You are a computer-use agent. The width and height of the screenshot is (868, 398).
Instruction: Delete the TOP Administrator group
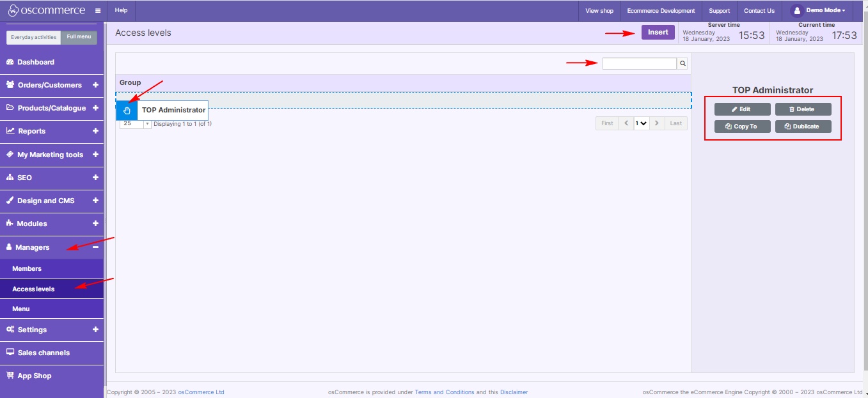[x=803, y=109]
